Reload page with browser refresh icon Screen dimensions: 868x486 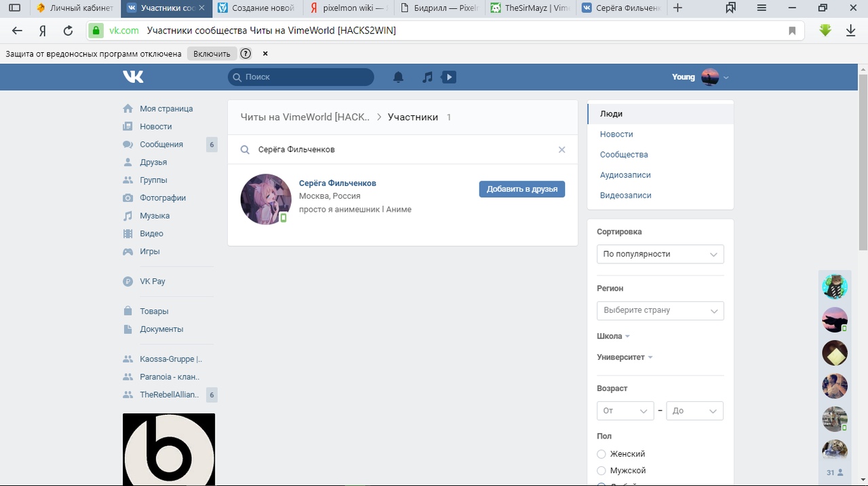tap(68, 31)
